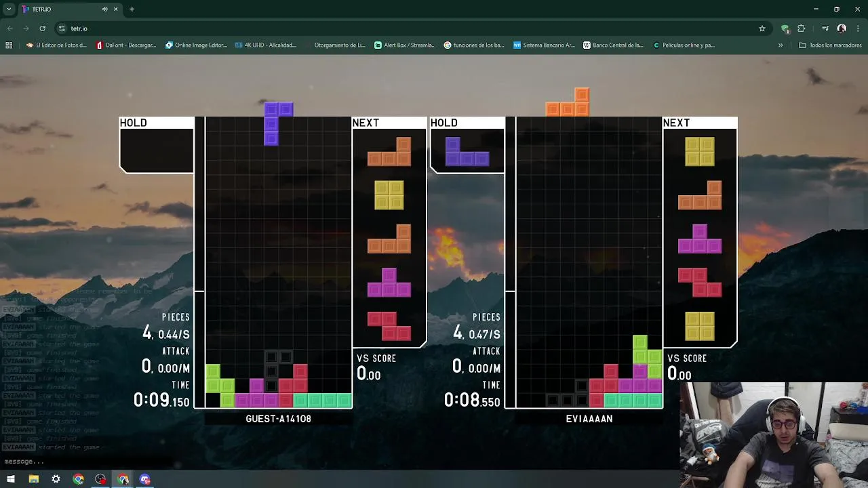Click the GUEST-A14108 player name

pos(278,419)
